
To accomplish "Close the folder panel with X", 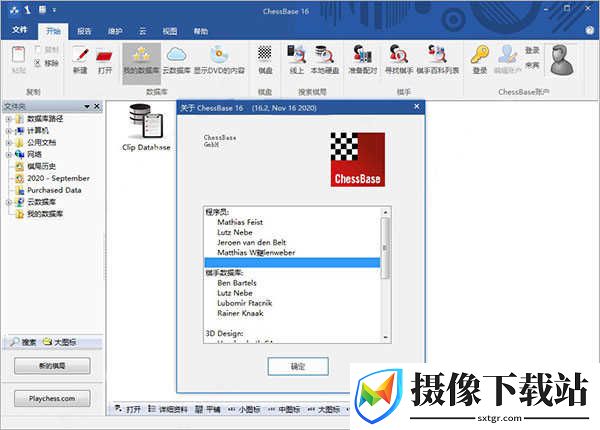I will click(x=97, y=106).
